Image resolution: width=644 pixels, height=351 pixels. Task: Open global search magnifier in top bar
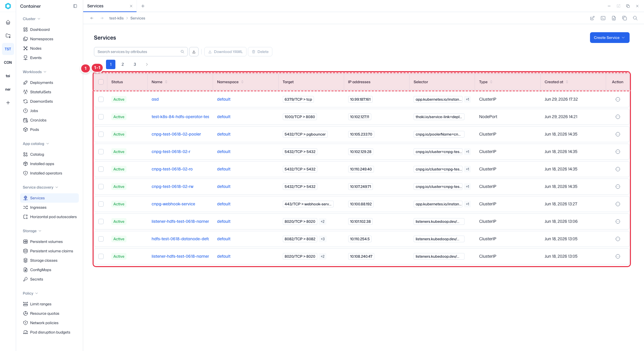click(x=635, y=18)
